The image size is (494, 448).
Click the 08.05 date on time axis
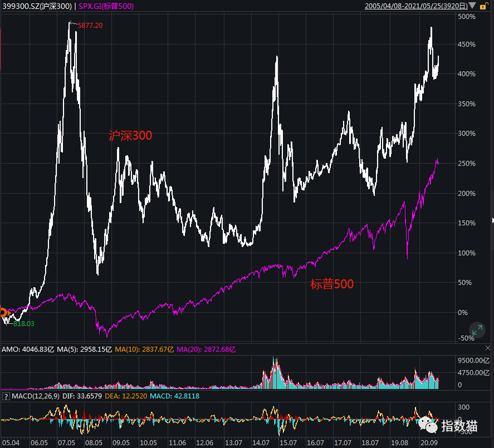click(94, 442)
